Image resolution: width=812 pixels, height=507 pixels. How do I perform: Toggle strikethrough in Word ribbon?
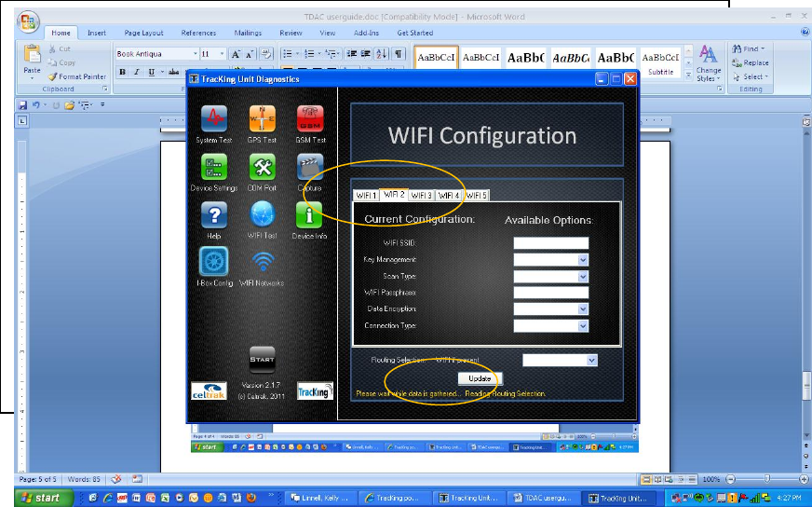(x=174, y=72)
